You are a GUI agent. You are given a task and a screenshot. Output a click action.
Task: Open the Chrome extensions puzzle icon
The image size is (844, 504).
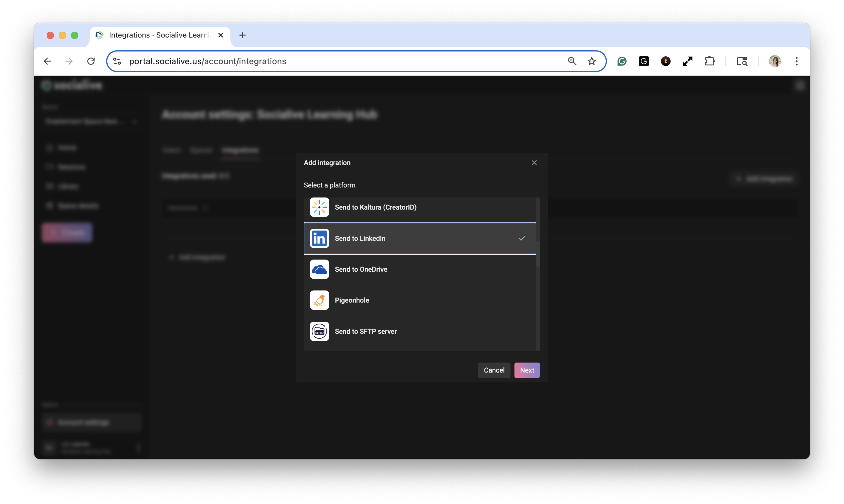pyautogui.click(x=709, y=61)
